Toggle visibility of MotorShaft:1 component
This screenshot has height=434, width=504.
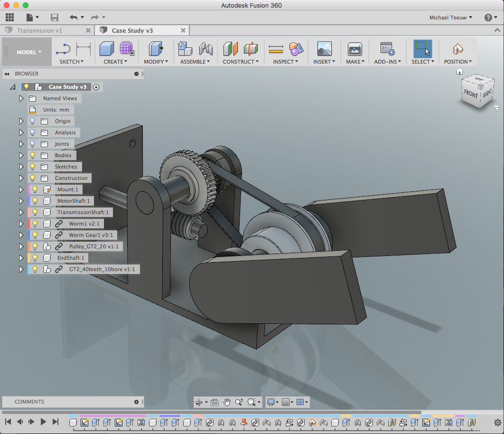tap(35, 201)
